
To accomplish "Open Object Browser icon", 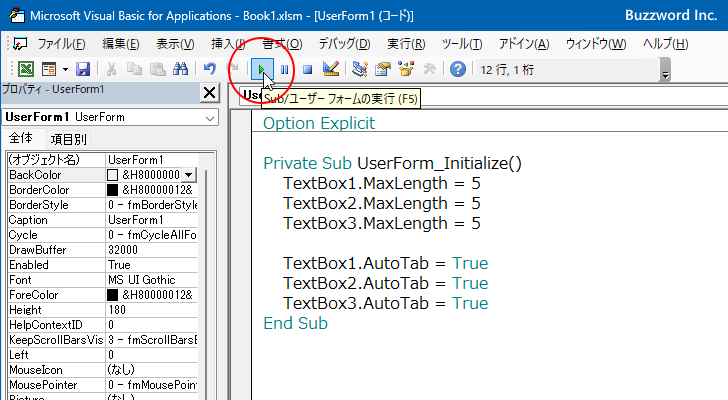I will point(406,69).
